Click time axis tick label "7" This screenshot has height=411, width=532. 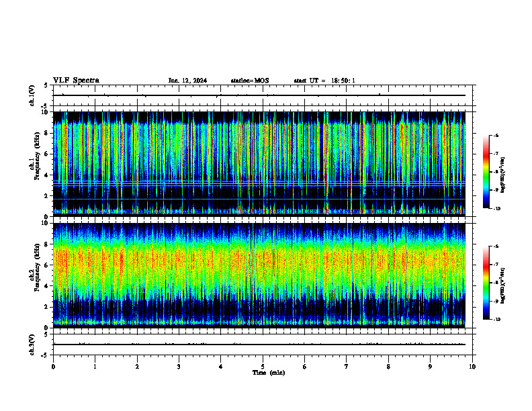[x=347, y=367]
